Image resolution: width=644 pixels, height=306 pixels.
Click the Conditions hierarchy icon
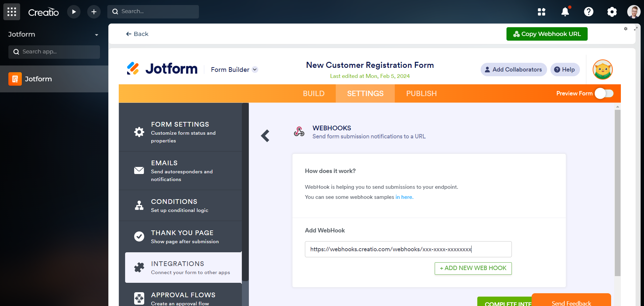[139, 205]
